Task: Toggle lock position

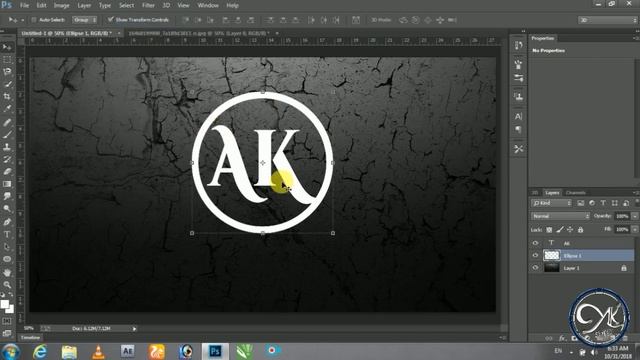Action: (x=570, y=230)
